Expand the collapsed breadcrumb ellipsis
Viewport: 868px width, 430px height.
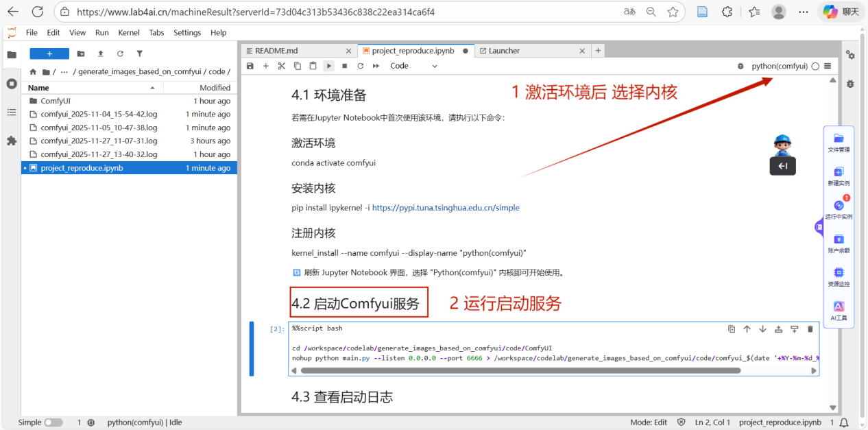(x=64, y=71)
